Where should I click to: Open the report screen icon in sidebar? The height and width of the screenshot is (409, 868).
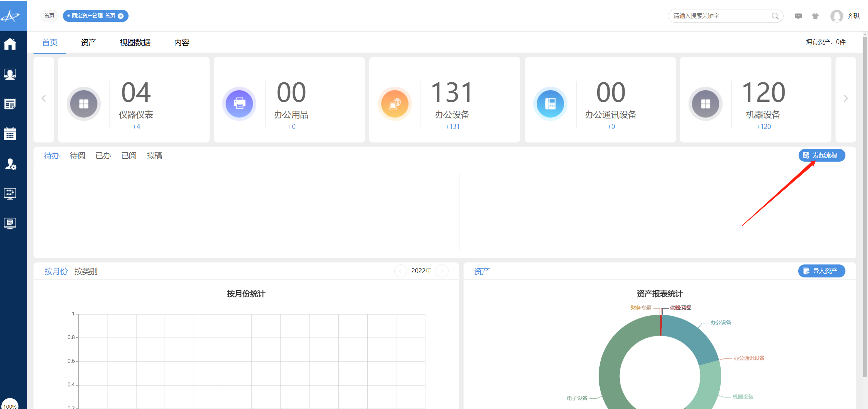[x=10, y=223]
